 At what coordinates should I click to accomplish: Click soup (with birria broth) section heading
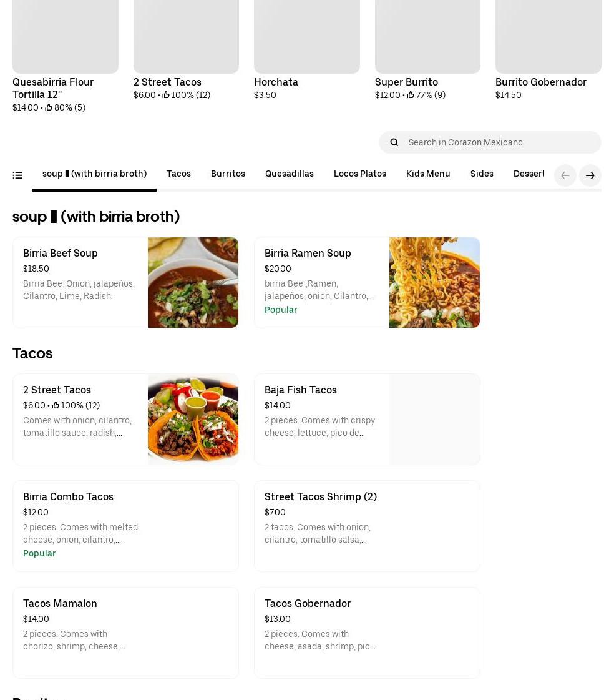[96, 217]
